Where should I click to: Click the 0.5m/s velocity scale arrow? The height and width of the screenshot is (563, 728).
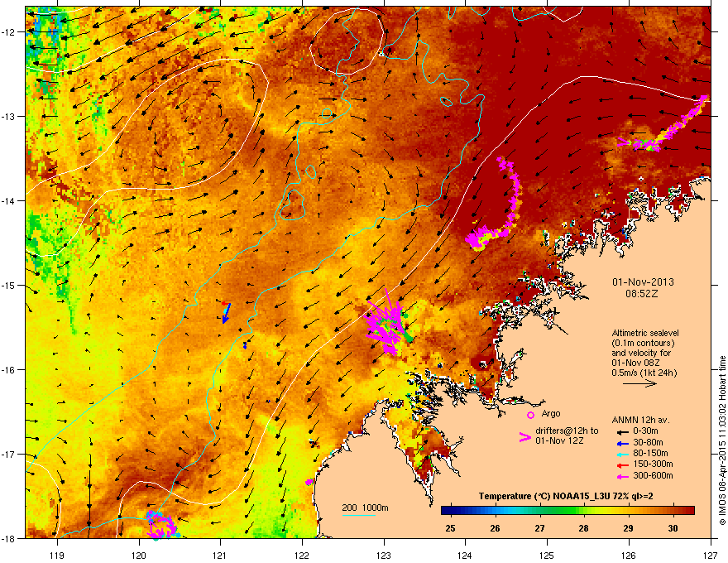639,383
